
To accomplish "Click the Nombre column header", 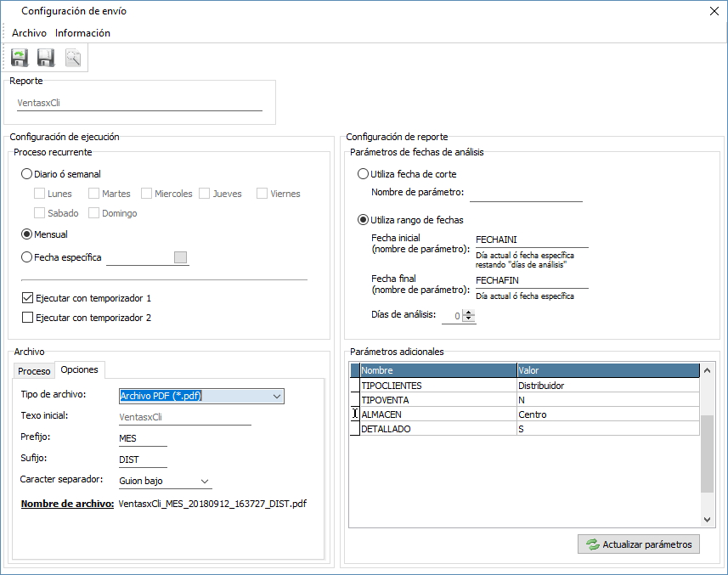I will (x=437, y=370).
